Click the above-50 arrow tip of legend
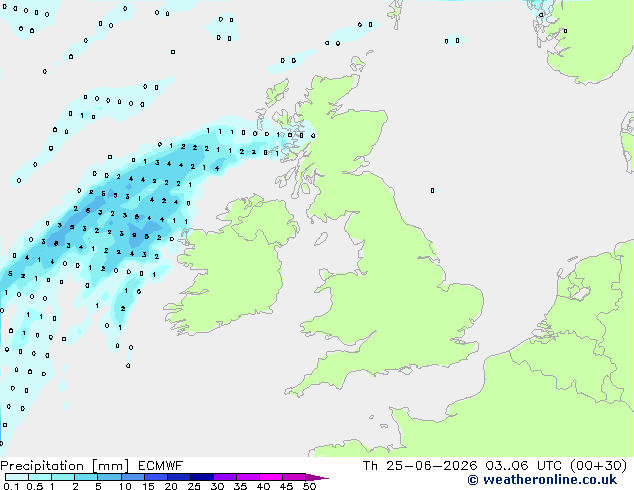The width and height of the screenshot is (634, 490). click(317, 477)
